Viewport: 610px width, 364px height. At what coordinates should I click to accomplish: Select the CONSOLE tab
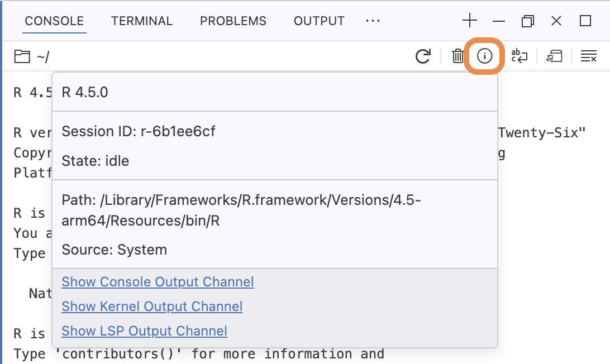coord(55,21)
